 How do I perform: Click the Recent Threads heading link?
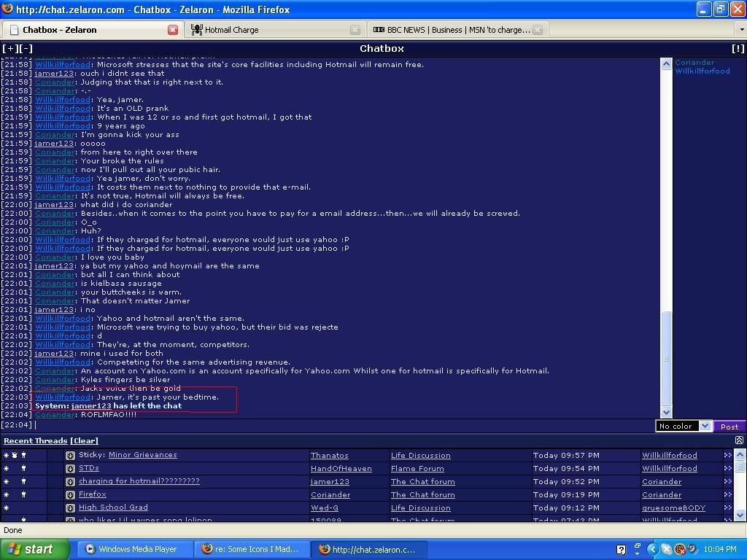(35, 441)
